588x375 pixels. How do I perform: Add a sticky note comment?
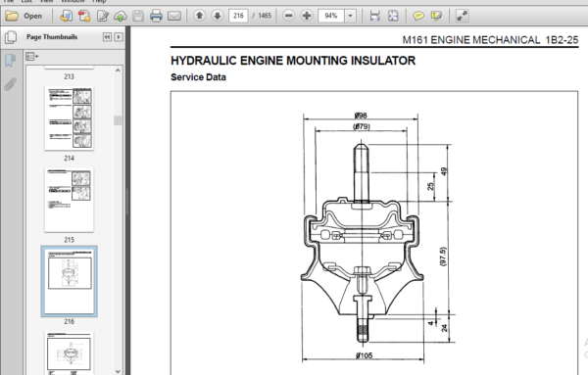click(x=418, y=16)
